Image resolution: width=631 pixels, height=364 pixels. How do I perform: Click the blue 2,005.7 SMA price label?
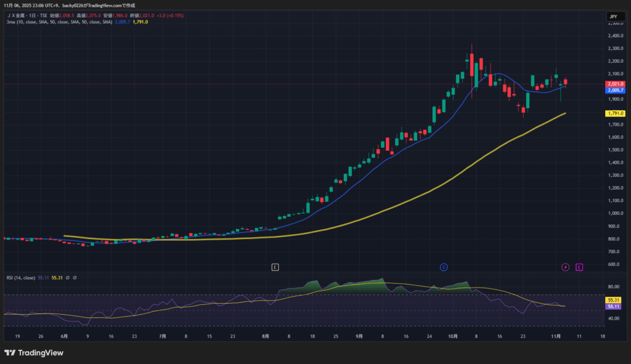(x=615, y=90)
